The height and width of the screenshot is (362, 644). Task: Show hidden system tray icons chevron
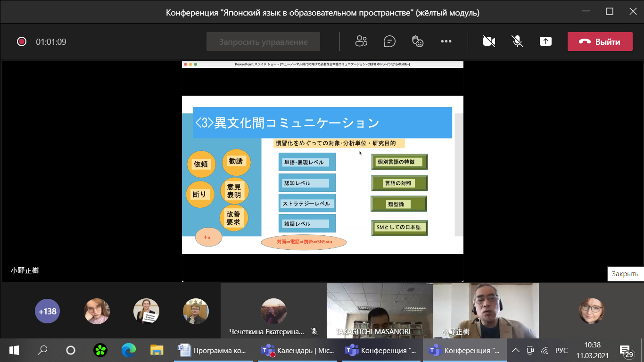(516, 350)
